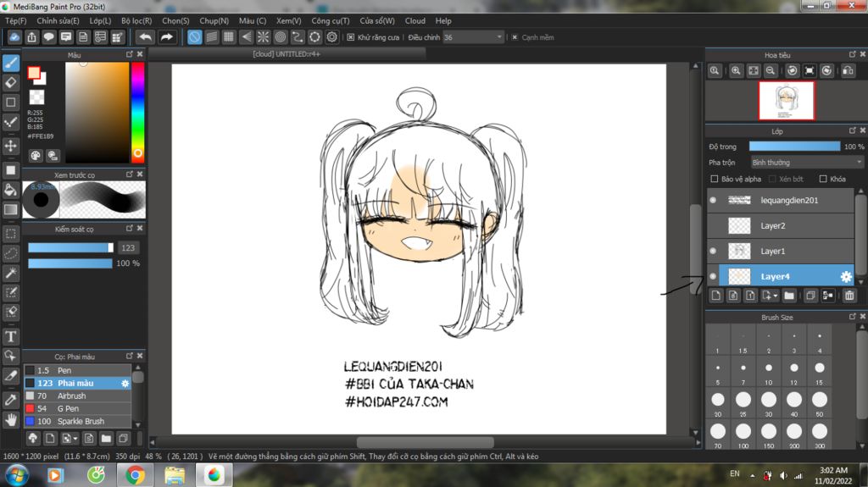Screen dimensions: 868x487
Task: Select the G Pen brush
Action: tap(77, 408)
